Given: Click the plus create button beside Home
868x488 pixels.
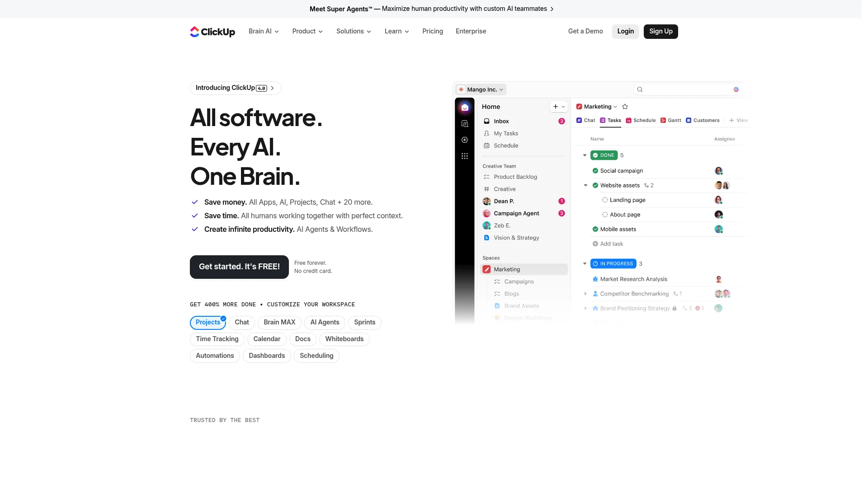Looking at the screenshot, I should click(x=556, y=107).
